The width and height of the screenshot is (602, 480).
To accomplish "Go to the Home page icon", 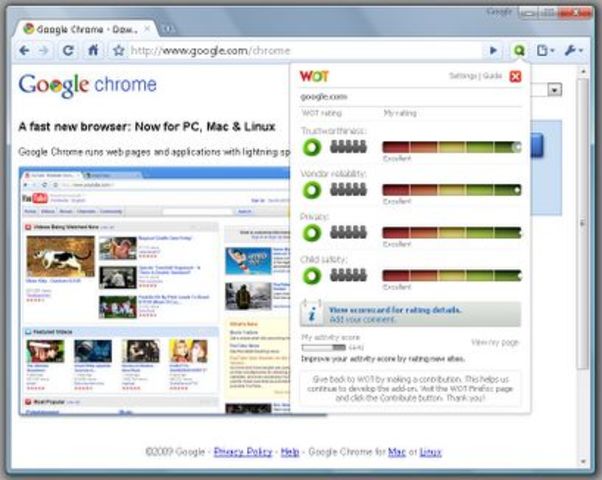I will 93,50.
